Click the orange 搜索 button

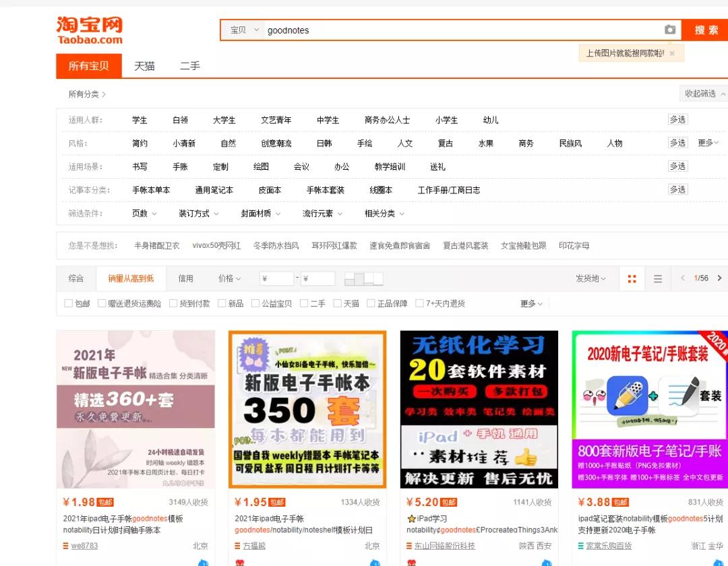click(705, 30)
